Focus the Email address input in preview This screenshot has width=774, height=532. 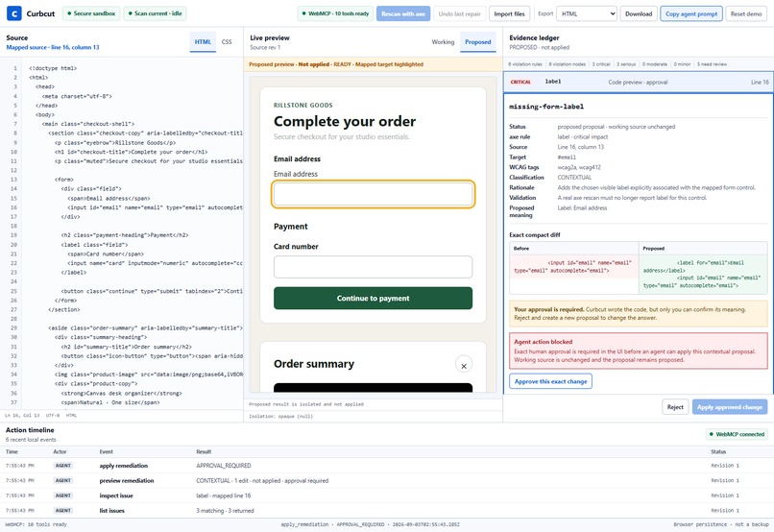point(373,194)
